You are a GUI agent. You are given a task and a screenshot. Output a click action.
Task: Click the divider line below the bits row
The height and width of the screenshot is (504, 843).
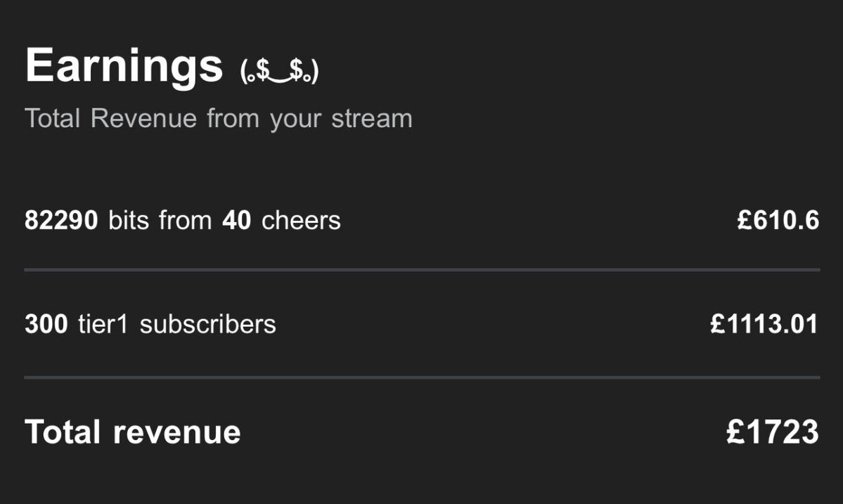tap(422, 270)
